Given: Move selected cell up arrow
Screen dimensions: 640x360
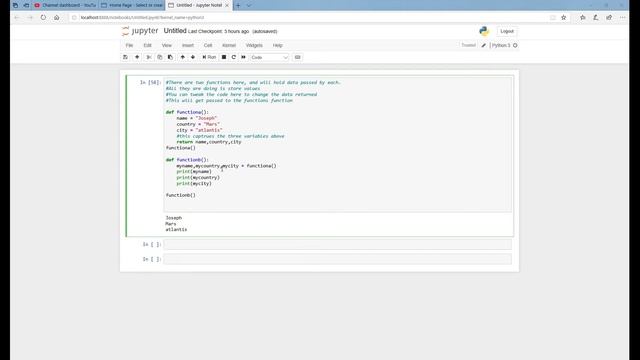Looking at the screenshot, I should (182, 57).
